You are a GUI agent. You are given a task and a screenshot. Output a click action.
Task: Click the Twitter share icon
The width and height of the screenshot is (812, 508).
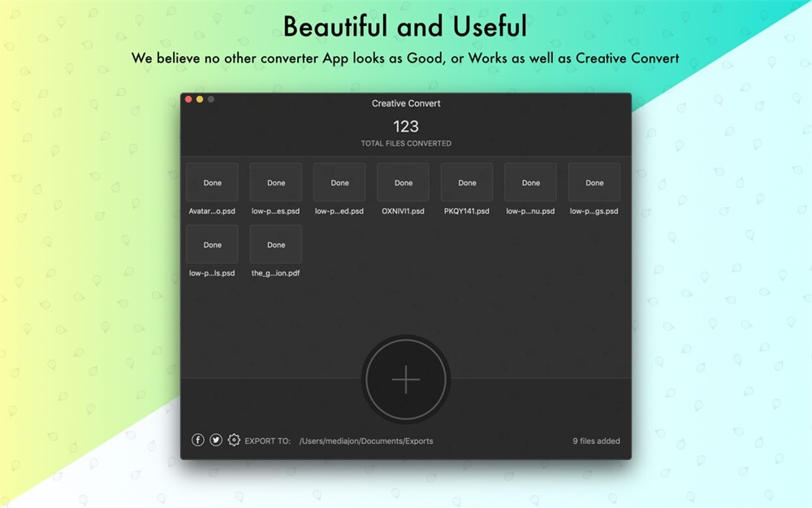pyautogui.click(x=216, y=440)
